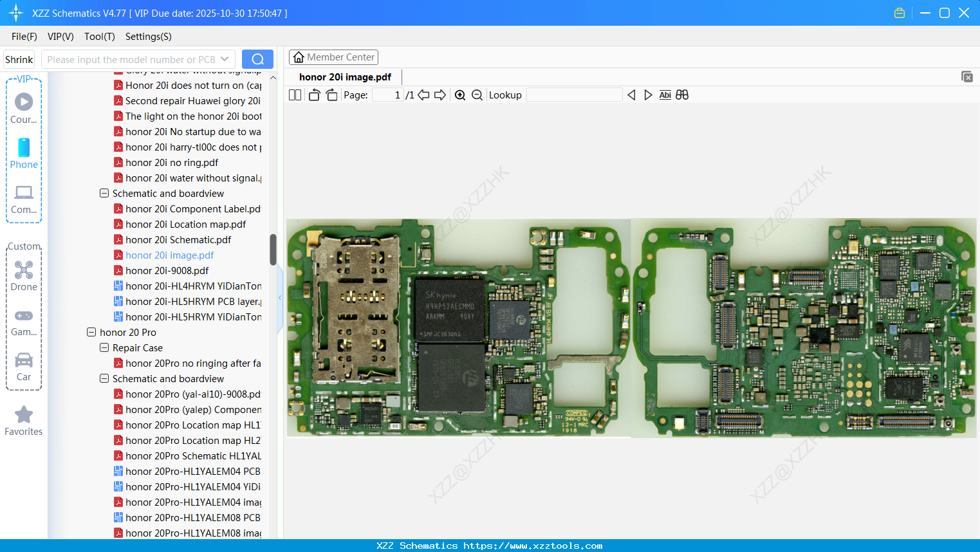Viewport: 980px width, 552px height.
Task: Open honor 20i-HL5HRYM PCB layer file
Action: click(187, 301)
